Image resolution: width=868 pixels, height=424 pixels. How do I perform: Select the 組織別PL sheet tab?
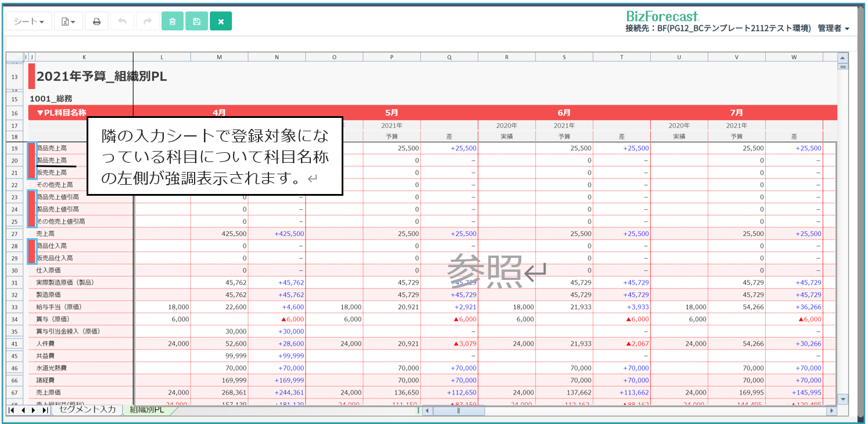click(x=146, y=409)
